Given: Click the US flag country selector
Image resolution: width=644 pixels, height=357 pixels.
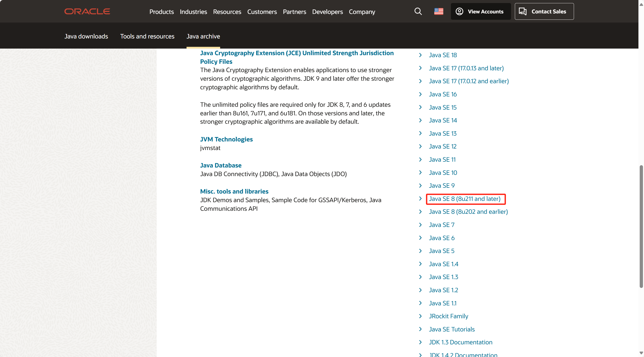Looking at the screenshot, I should [x=439, y=11].
